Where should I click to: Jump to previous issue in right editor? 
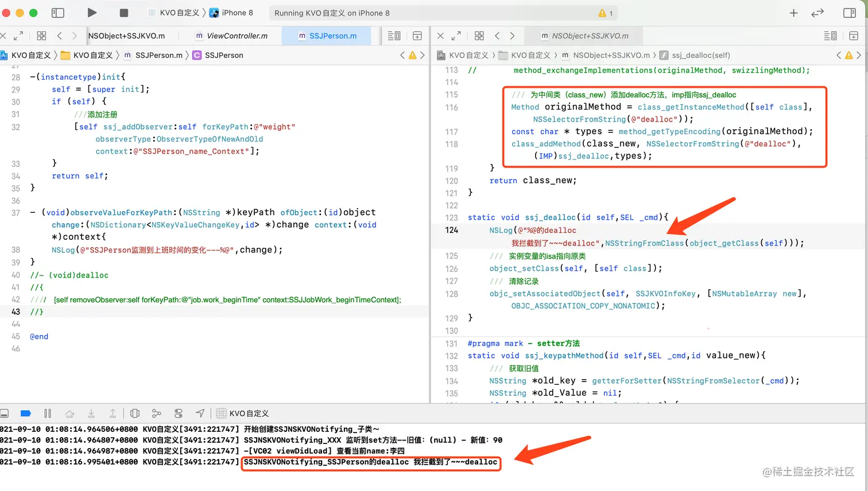click(839, 55)
